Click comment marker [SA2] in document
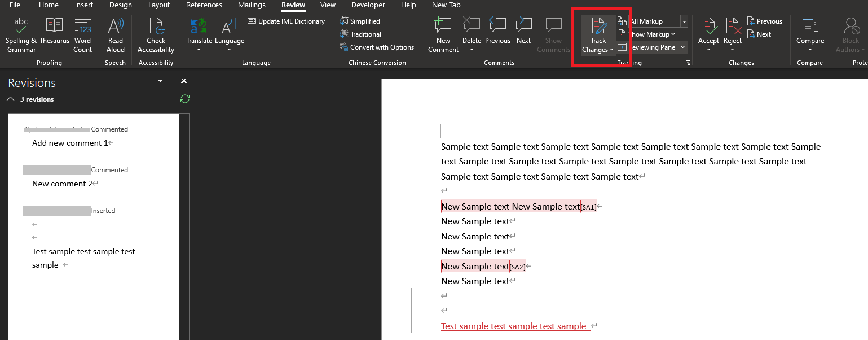Viewport: 868px width, 340px height. [x=518, y=267]
